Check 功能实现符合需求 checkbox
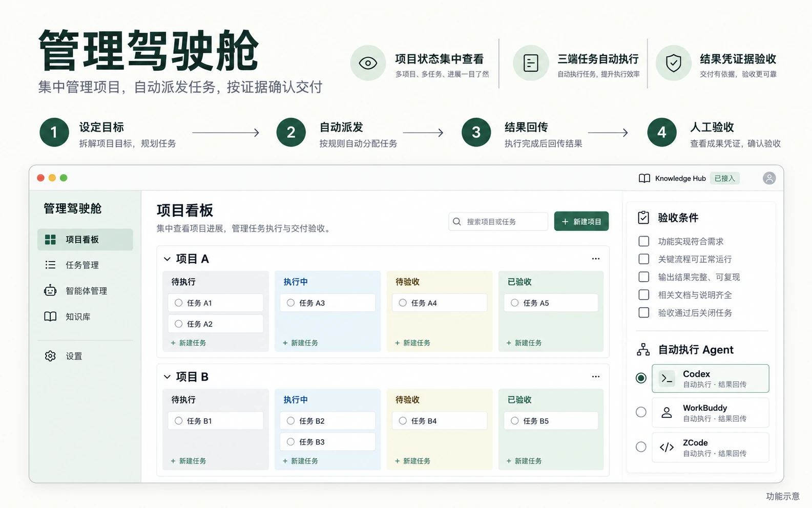This screenshot has width=812, height=508. tap(644, 241)
